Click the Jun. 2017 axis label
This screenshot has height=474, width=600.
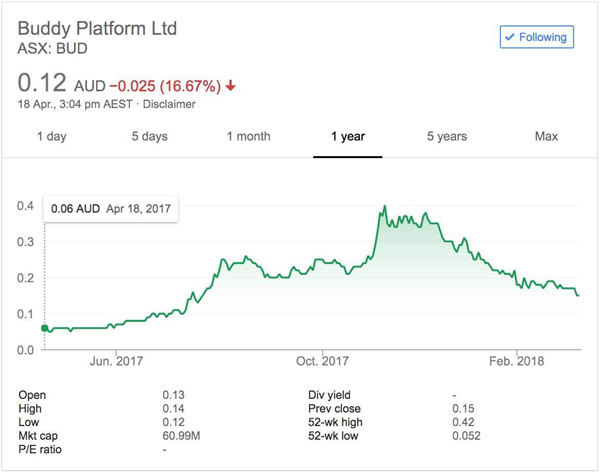[116, 361]
